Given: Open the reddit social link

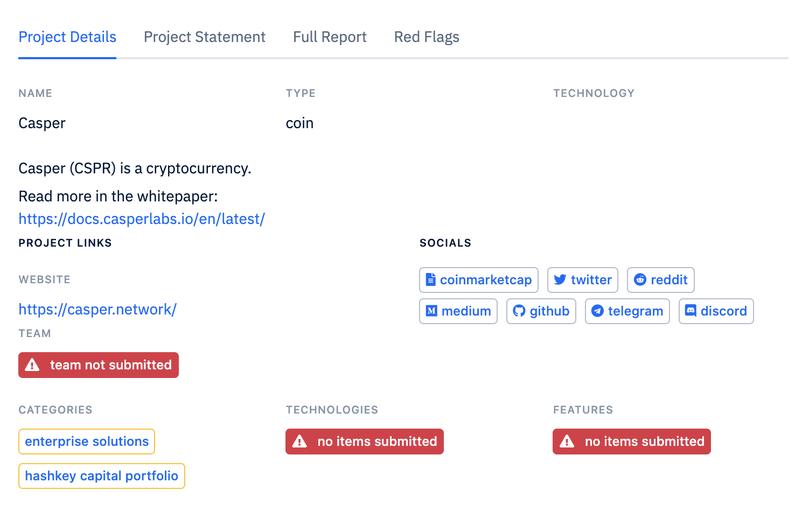Looking at the screenshot, I should 661,280.
